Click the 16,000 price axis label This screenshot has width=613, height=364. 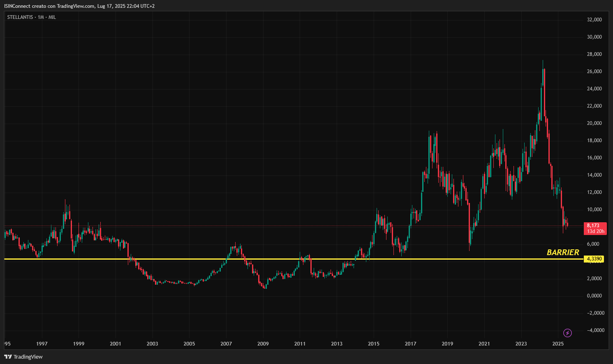(x=594, y=158)
